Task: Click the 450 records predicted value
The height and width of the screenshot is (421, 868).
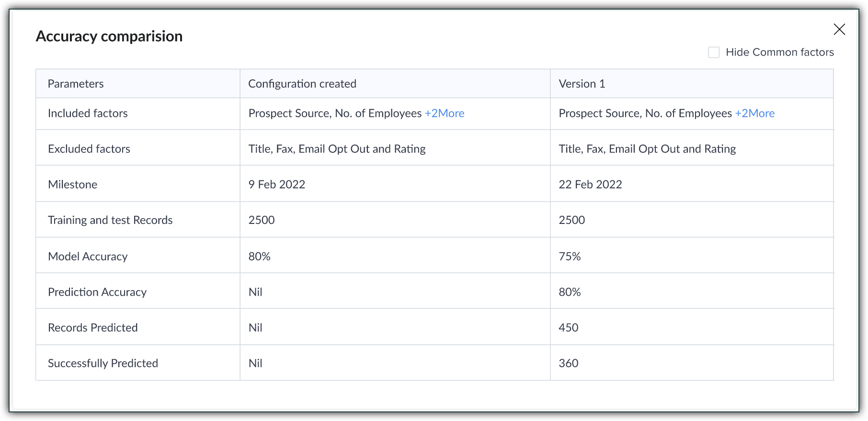Action: 569,327
